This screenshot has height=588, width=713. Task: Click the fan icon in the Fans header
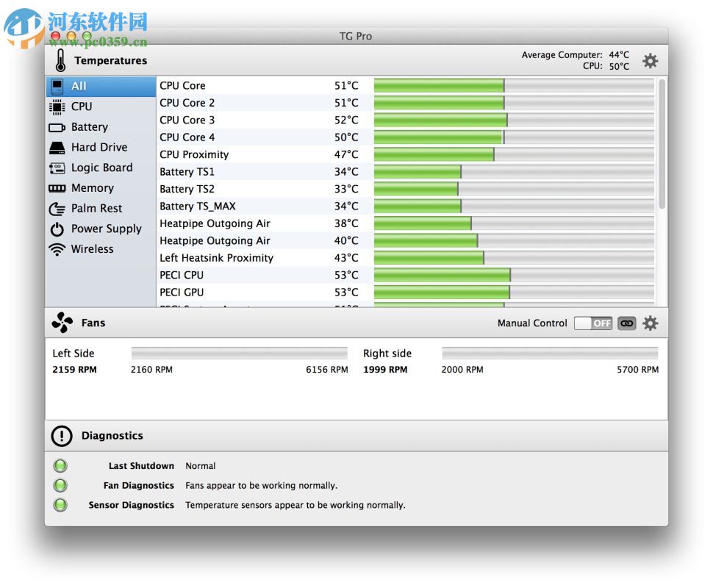pos(62,322)
